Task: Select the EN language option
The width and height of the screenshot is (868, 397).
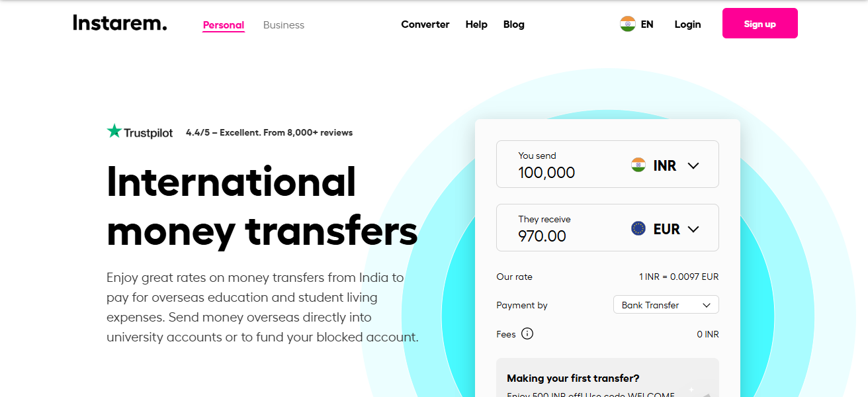Action: pyautogui.click(x=647, y=24)
